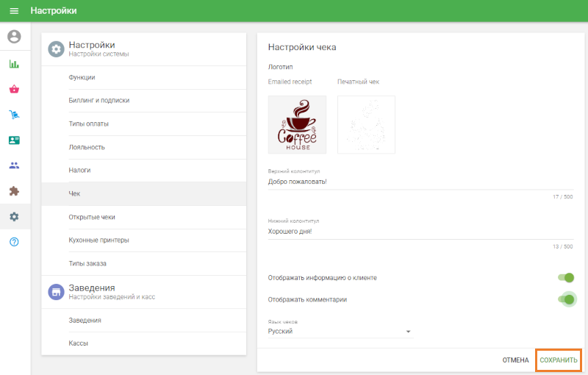Open the customers people icon

[14, 165]
